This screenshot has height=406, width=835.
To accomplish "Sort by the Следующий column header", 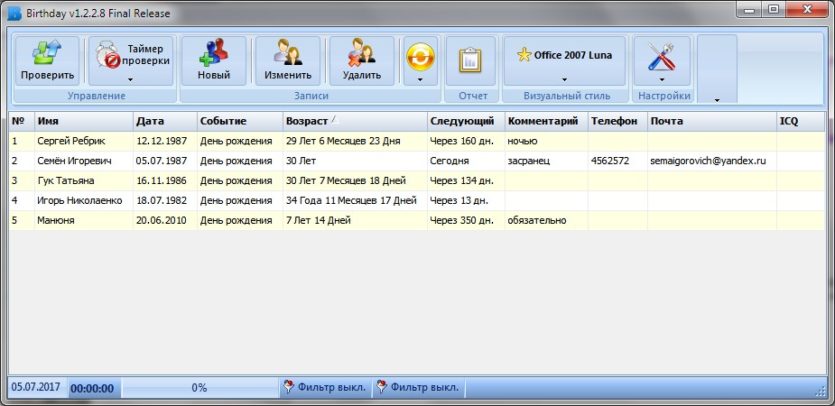I will 466,121.
